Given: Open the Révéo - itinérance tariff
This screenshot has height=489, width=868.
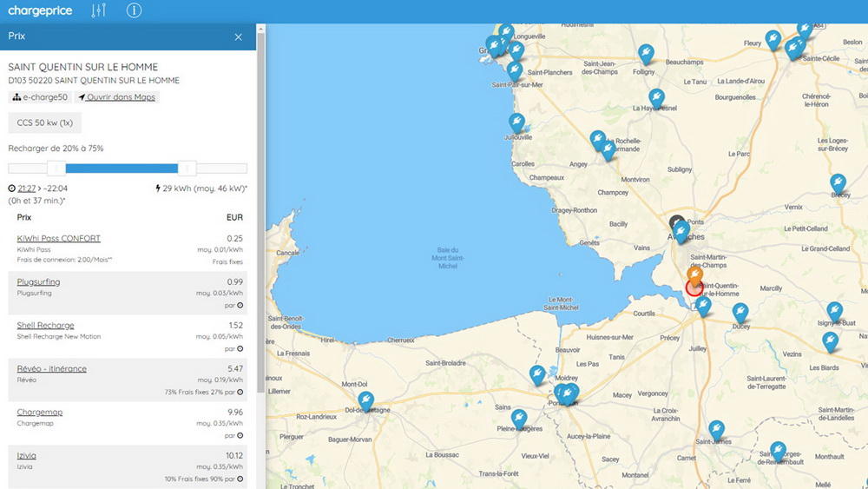Looking at the screenshot, I should tap(51, 369).
